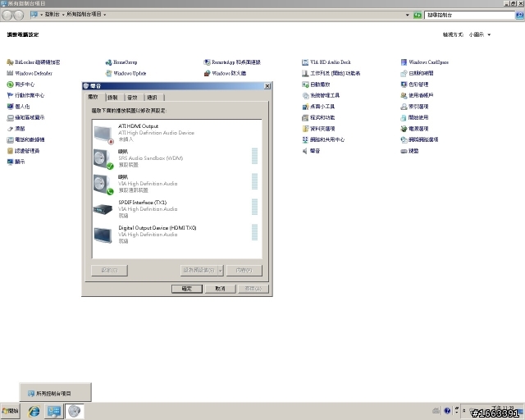Open HomeGroup control panel item
The width and height of the screenshot is (525, 420).
(x=121, y=62)
